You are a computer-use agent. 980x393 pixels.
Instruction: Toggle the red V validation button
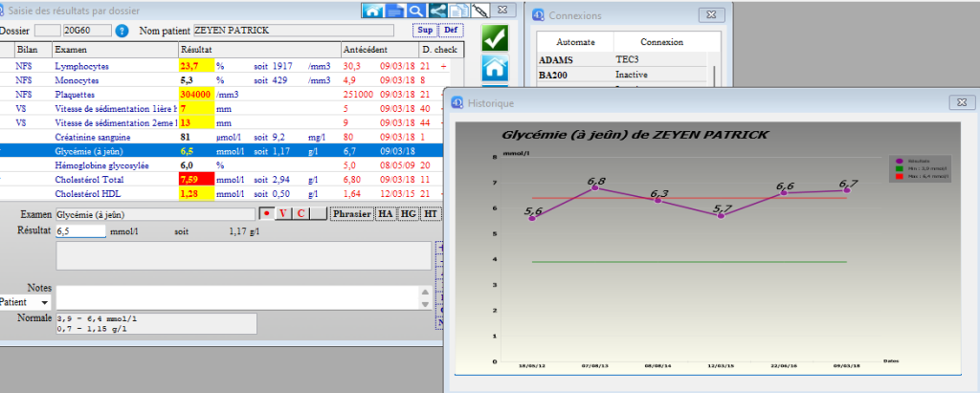tap(283, 214)
